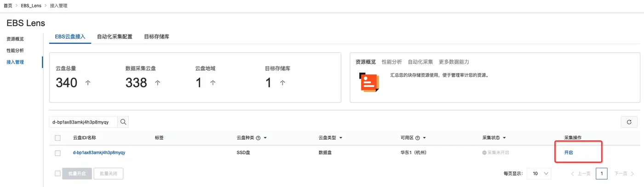
Task: Open the 可用区 column filter dropdown
Action: (425, 138)
